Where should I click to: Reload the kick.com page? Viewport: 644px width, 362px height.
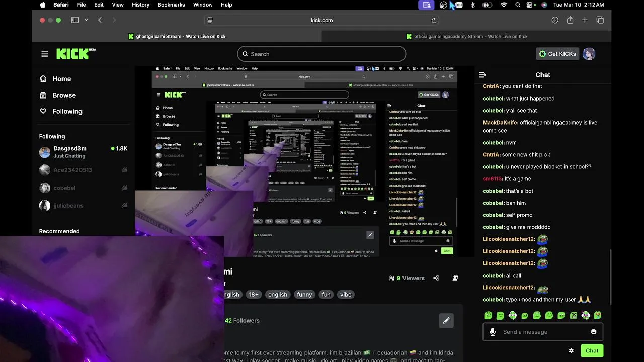(x=434, y=20)
